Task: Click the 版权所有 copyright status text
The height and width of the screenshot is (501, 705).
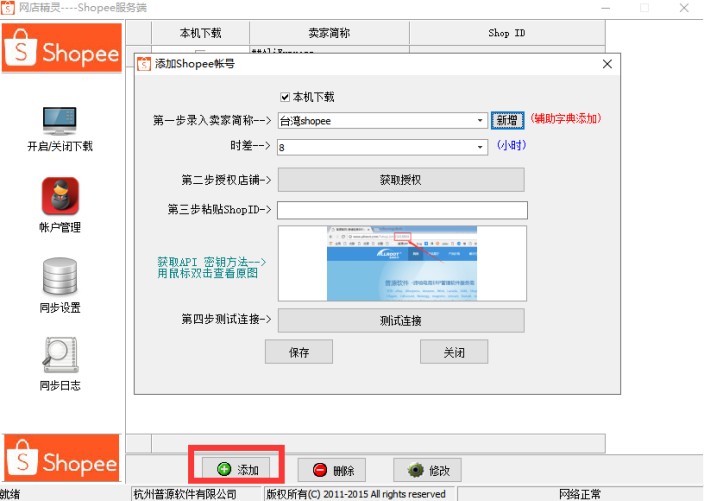Action: coord(356,494)
